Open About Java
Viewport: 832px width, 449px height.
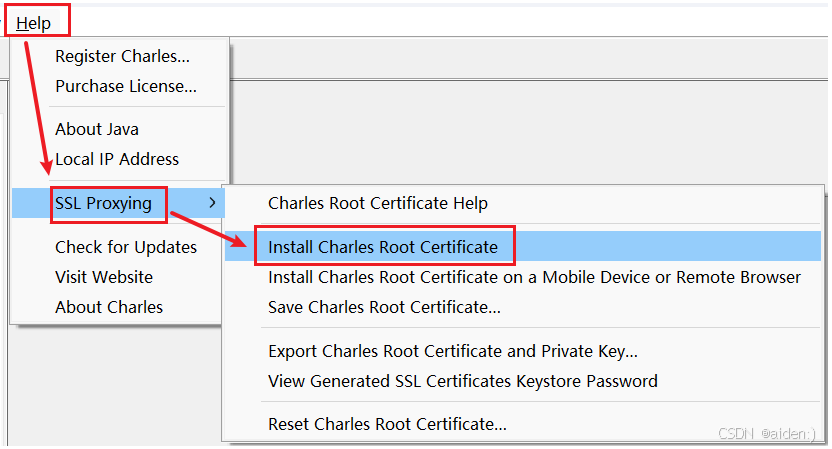97,129
